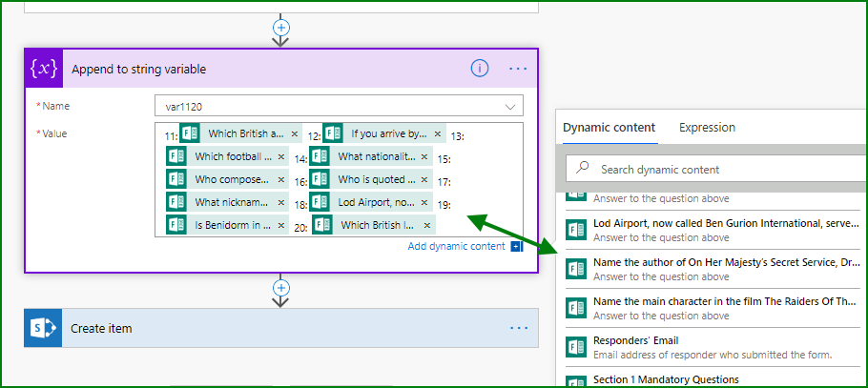Click the Forms icon beside 'Name the main character'
Screen dimensions: 868x388
tap(576, 308)
